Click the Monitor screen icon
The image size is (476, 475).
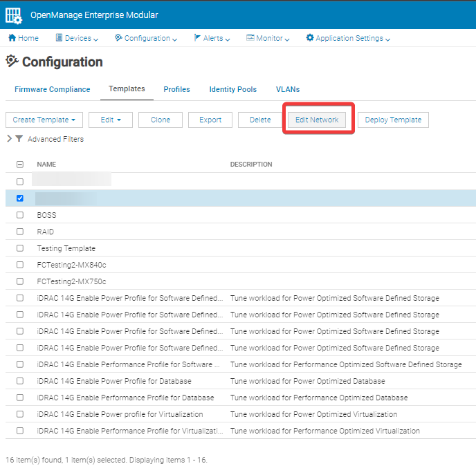[250, 38]
